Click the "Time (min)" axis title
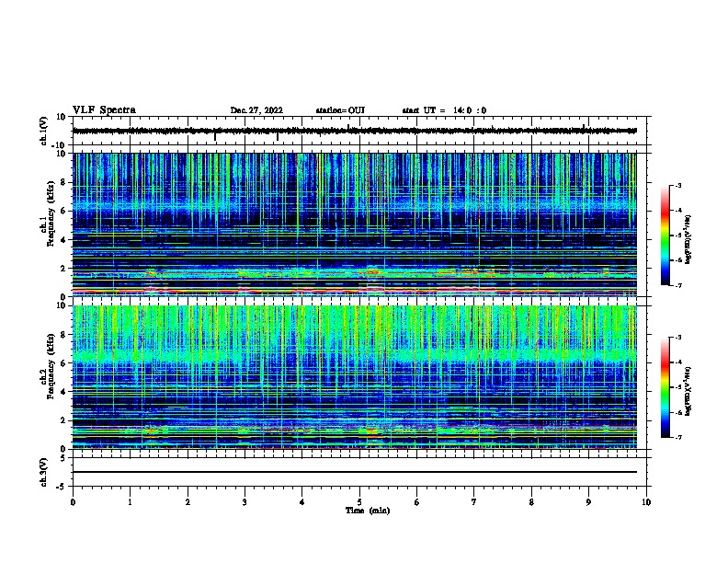This screenshot has width=728, height=563. tap(368, 511)
